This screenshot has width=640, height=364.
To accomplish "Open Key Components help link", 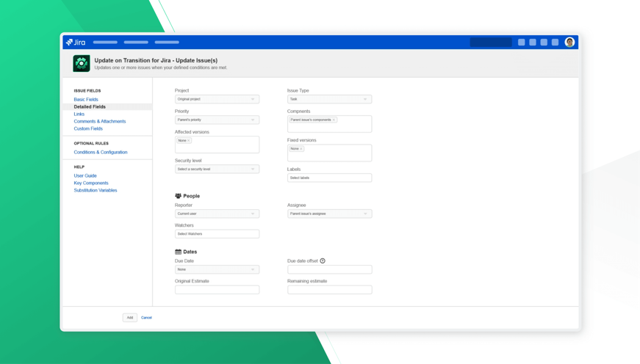I will coord(91,183).
